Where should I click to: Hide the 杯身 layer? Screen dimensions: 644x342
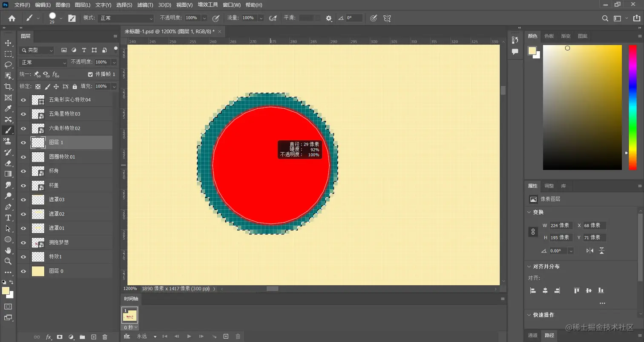point(23,171)
